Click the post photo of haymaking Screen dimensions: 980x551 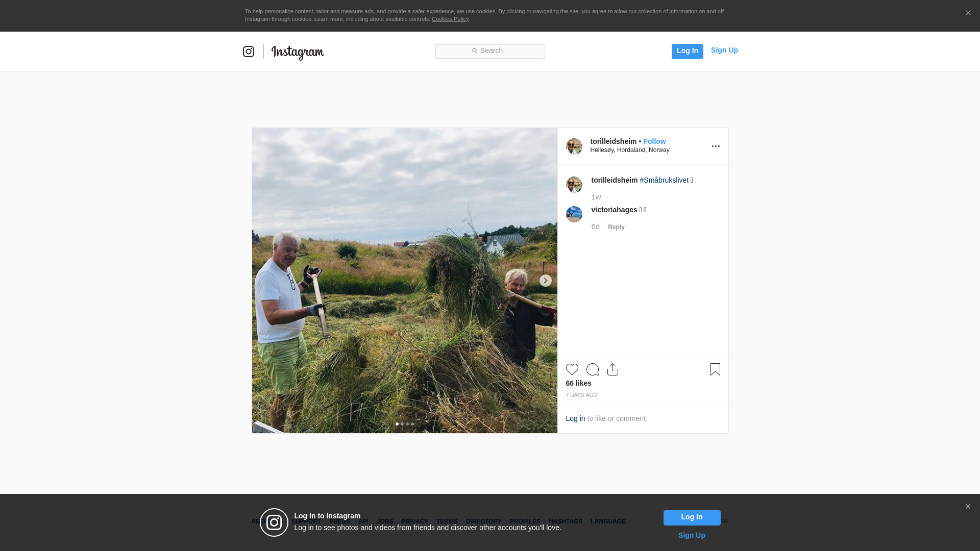pos(405,281)
